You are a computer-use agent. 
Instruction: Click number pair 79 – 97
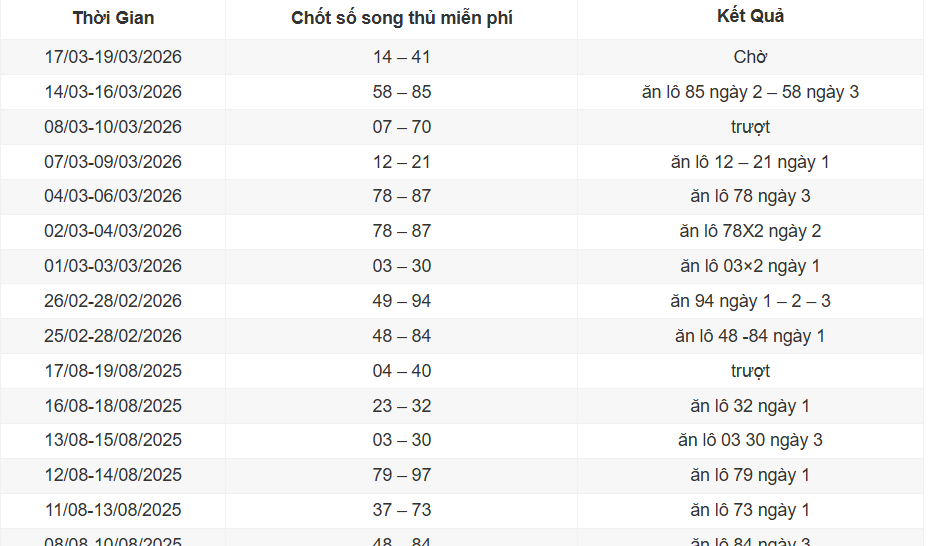coord(402,475)
